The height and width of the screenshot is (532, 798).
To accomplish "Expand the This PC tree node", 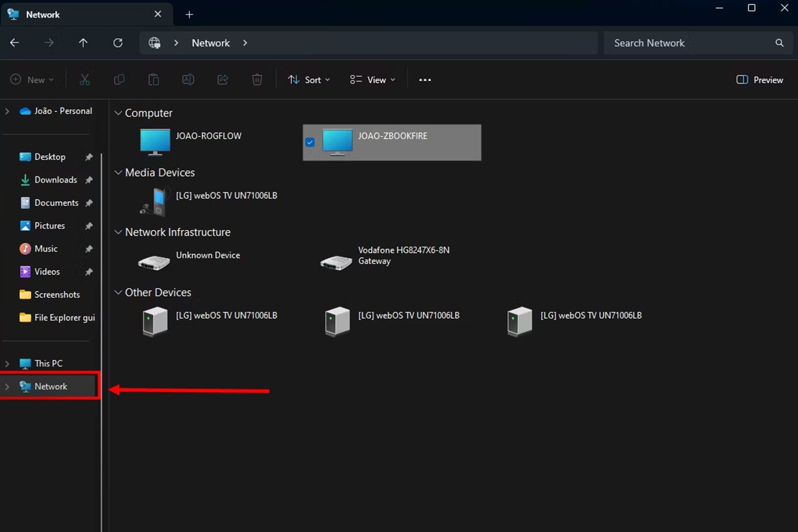I will point(7,364).
